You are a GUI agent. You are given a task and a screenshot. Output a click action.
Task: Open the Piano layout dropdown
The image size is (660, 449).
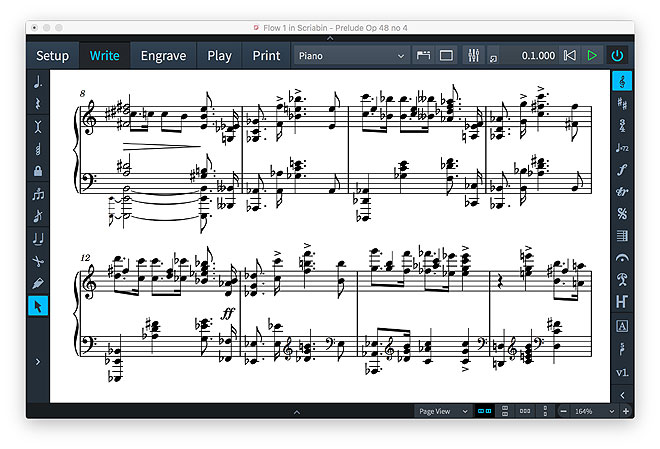350,56
